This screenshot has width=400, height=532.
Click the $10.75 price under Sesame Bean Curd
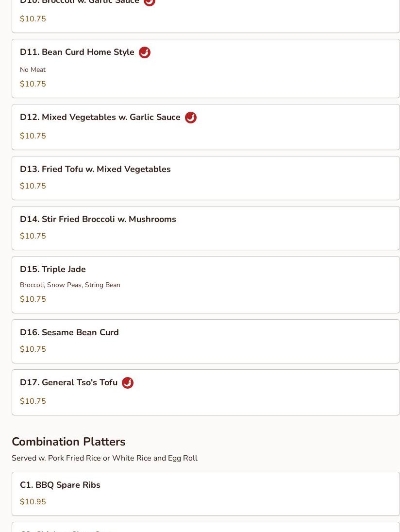[33, 349]
